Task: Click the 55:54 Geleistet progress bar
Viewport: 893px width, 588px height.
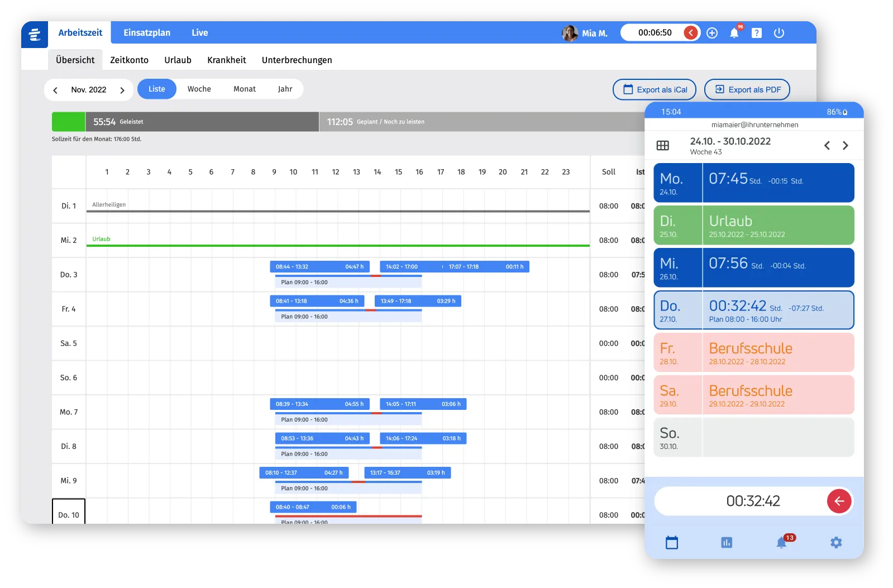Action: click(201, 122)
